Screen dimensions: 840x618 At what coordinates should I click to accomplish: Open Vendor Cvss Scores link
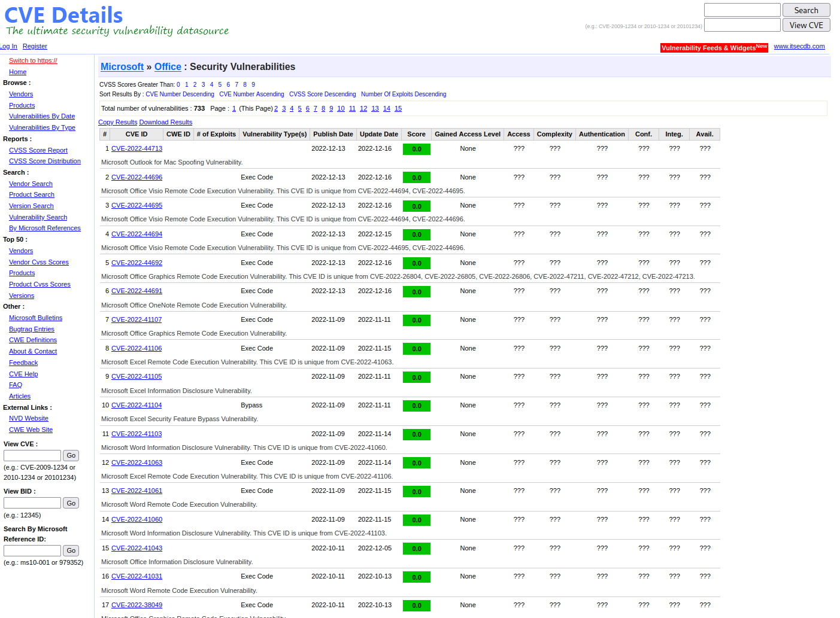coord(39,262)
